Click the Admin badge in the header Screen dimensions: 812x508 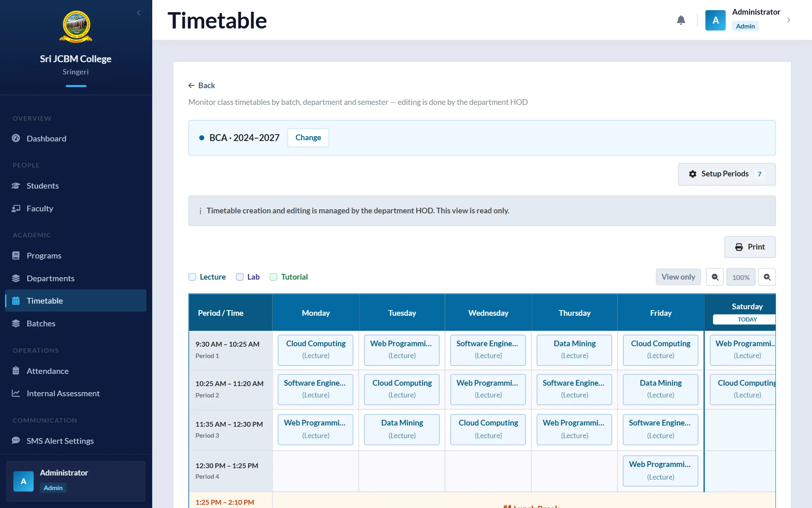point(745,26)
